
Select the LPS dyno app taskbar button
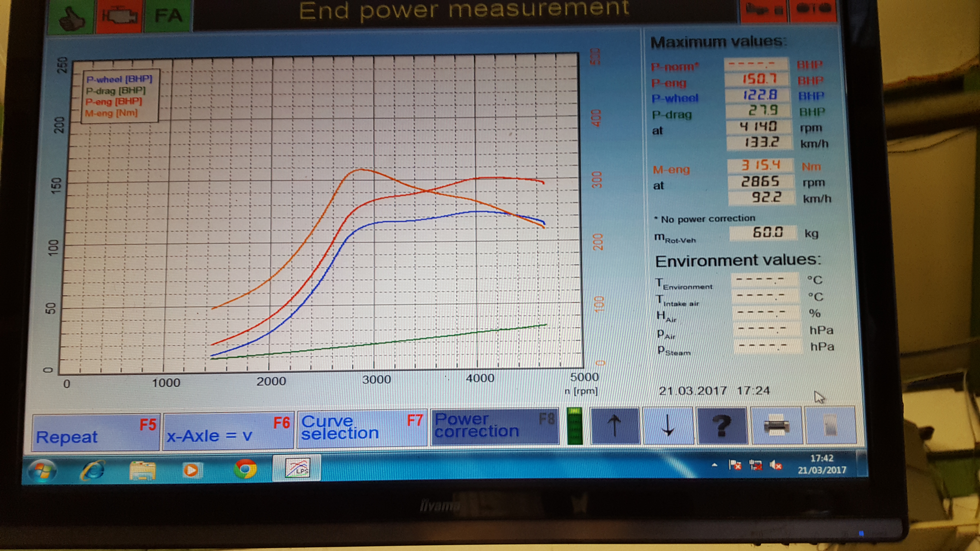click(297, 468)
